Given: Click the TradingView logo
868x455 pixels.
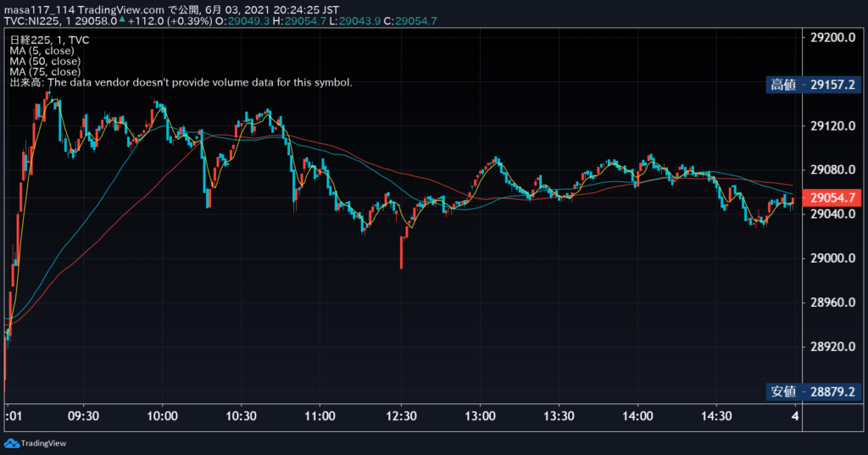Looking at the screenshot, I should (x=36, y=443).
